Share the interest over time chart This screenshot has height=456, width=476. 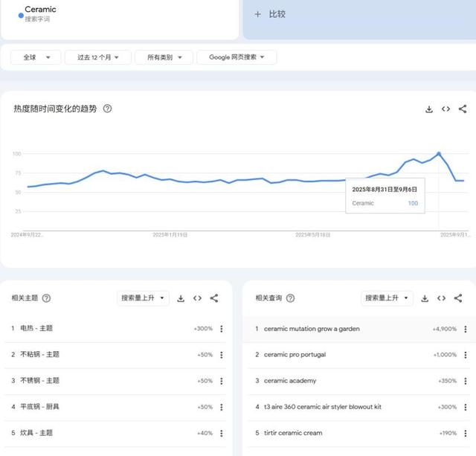pos(463,109)
